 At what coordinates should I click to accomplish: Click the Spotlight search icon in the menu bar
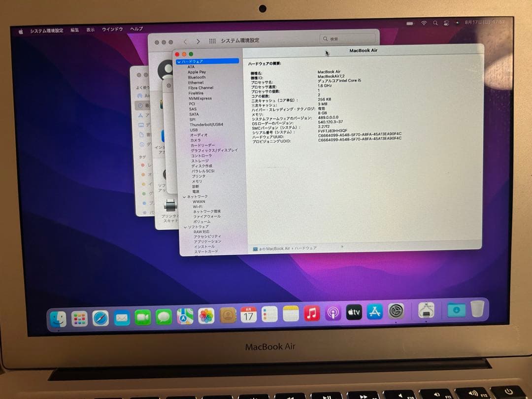[x=435, y=23]
